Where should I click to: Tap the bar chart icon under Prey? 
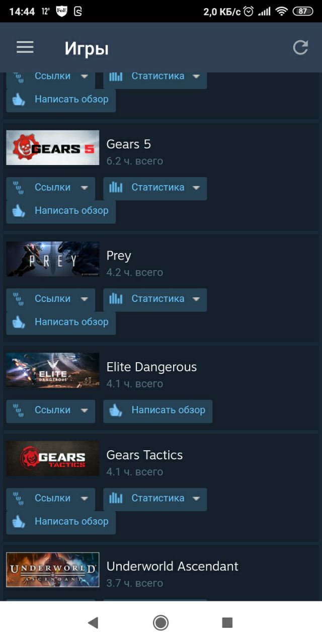point(116,299)
